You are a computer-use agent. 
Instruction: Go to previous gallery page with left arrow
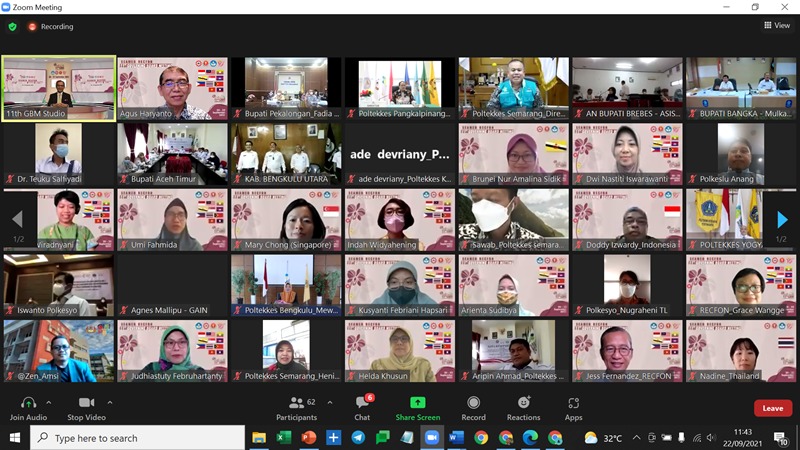click(x=17, y=220)
